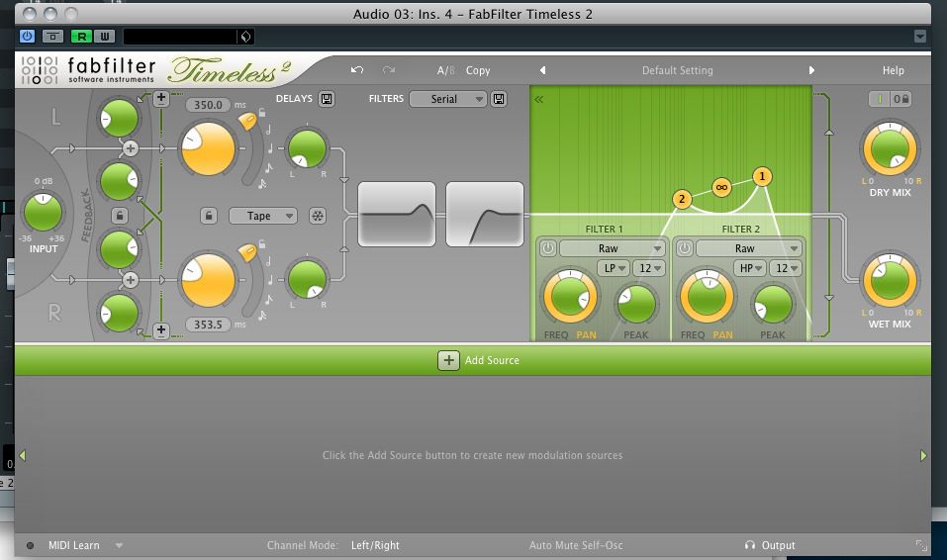The image size is (947, 560).
Task: Open Filter 2 HP type dropdown
Action: (x=750, y=268)
